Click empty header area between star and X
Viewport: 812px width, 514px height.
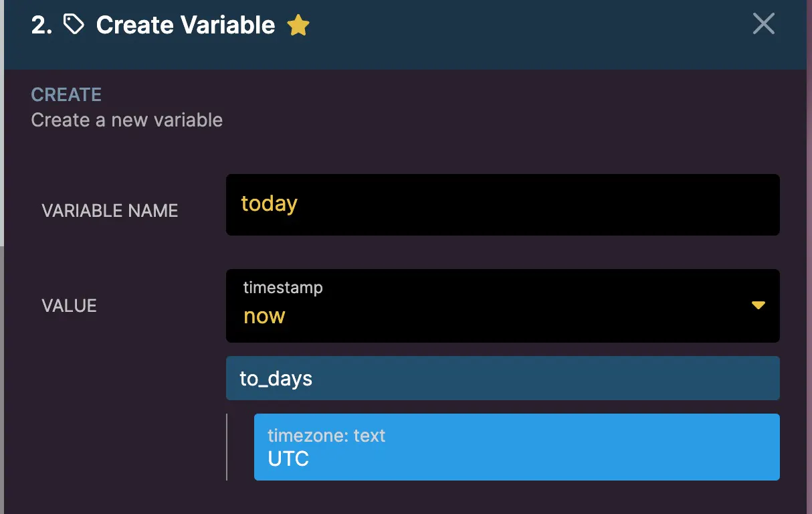[528, 25]
